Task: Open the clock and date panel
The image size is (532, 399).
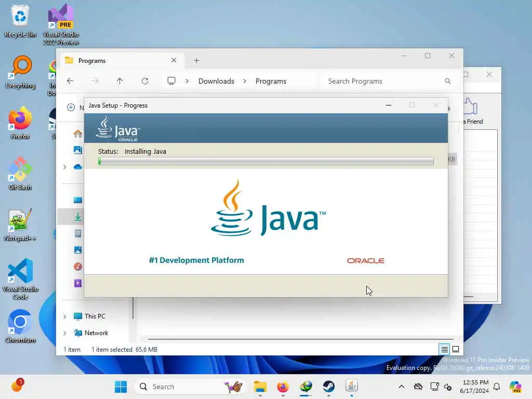Action: (475, 387)
